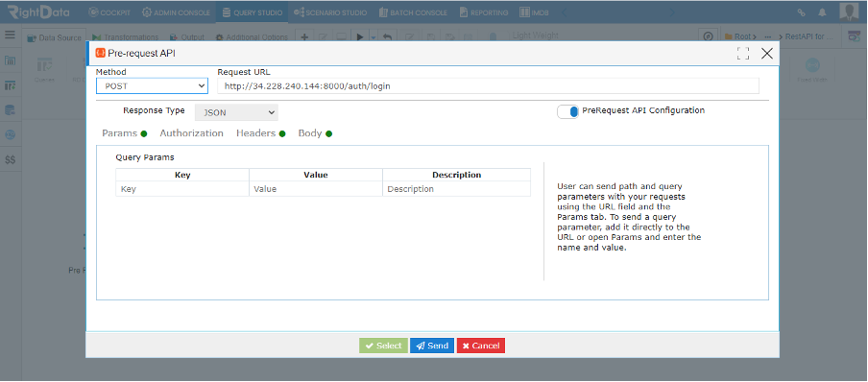
Task: Click the database sidebar icon
Action: click(x=10, y=109)
